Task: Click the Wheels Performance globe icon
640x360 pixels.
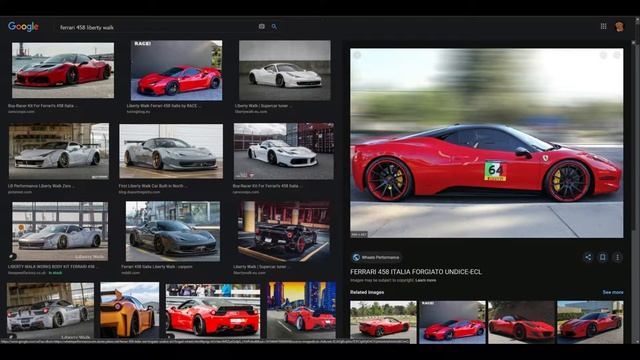Action: tap(356, 258)
